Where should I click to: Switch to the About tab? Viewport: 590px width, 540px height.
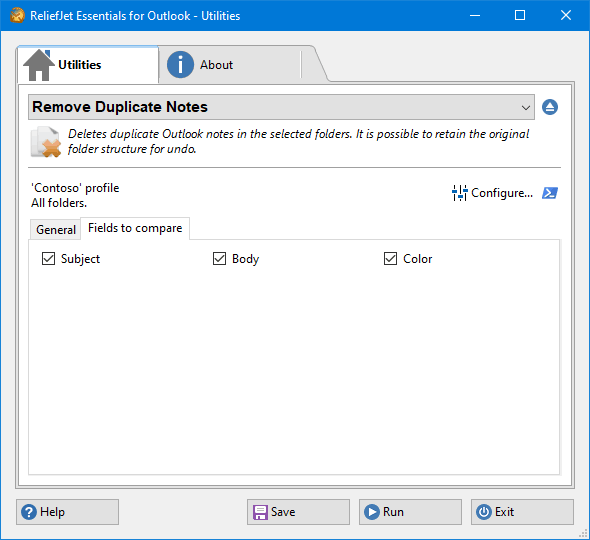(230, 65)
